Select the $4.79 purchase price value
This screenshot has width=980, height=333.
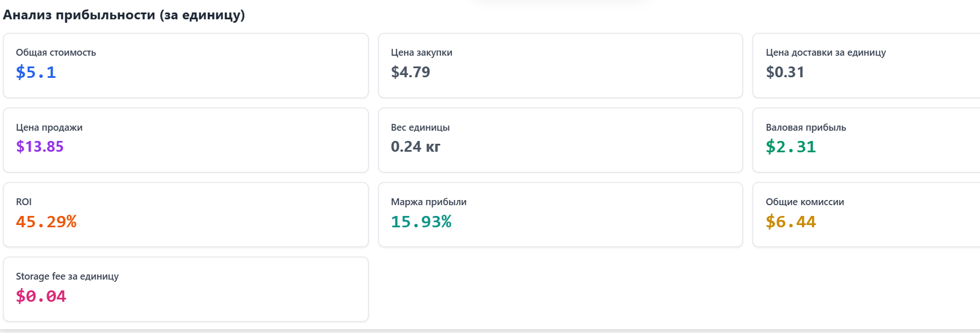click(411, 72)
